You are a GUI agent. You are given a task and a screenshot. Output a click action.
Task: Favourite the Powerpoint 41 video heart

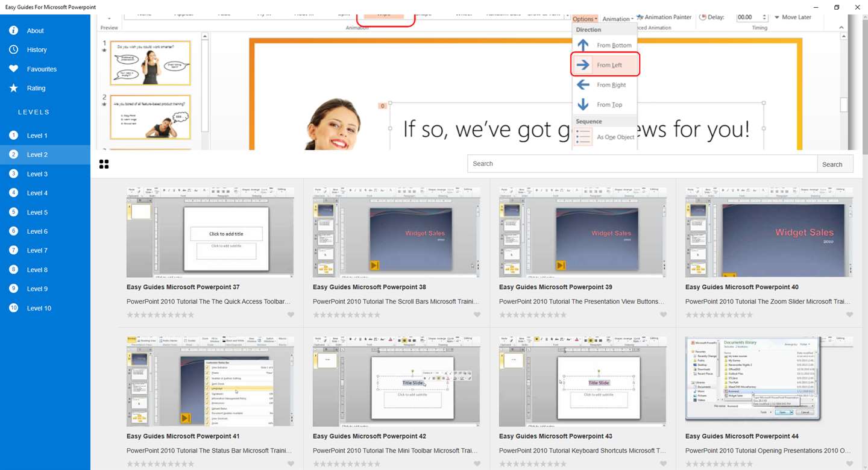[291, 464]
